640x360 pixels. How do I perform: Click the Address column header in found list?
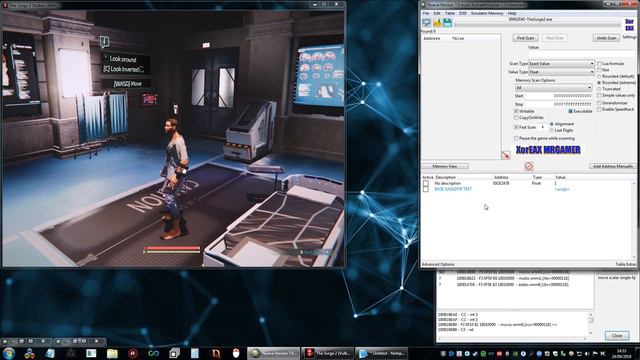[431, 38]
